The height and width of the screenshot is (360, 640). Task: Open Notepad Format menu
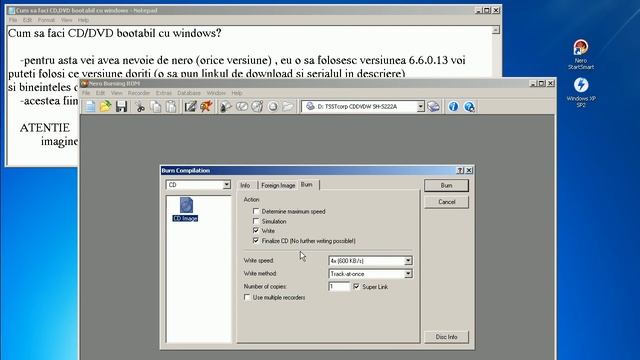tap(46, 20)
